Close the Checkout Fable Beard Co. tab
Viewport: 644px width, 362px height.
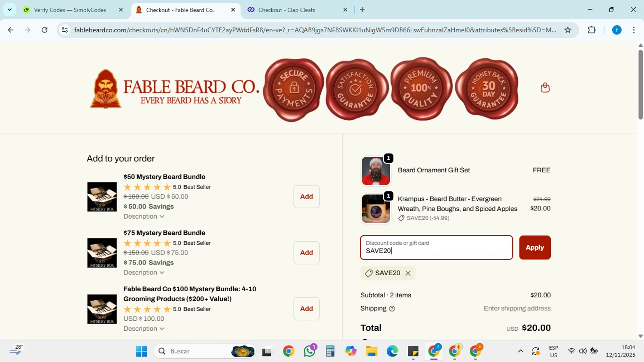pyautogui.click(x=233, y=10)
